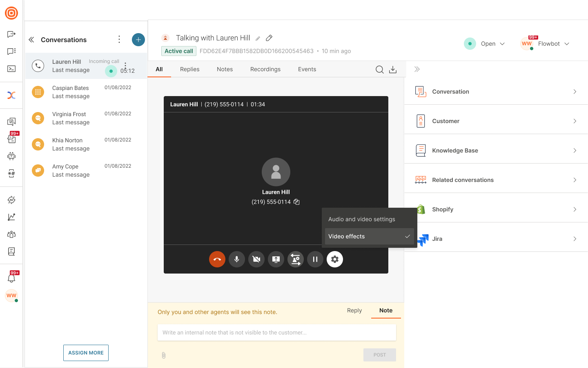Click the internal note text field

[x=276, y=332]
